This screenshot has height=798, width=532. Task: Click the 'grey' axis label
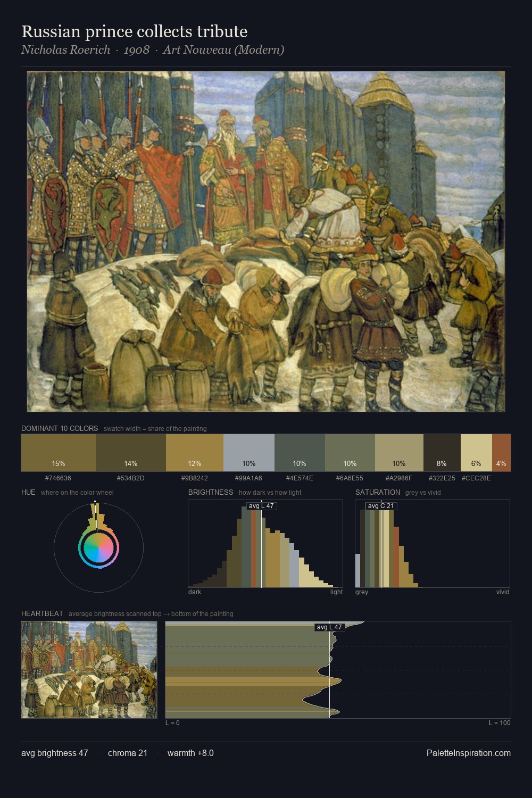click(x=362, y=592)
